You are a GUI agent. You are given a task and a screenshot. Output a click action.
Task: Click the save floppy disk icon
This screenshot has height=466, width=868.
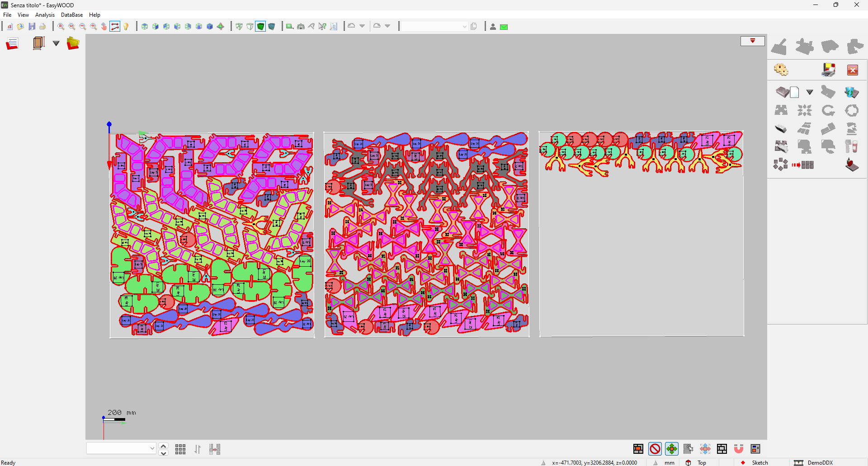32,27
